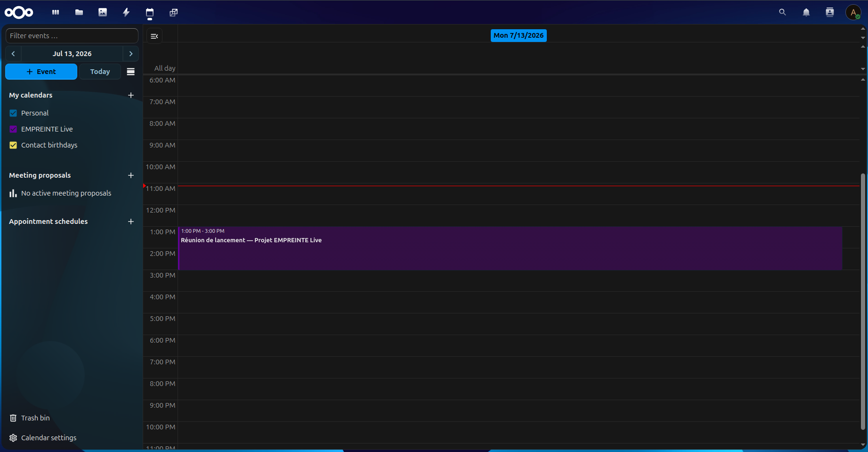Select the Personal calendar label
Image resolution: width=868 pixels, height=452 pixels.
[x=35, y=113]
